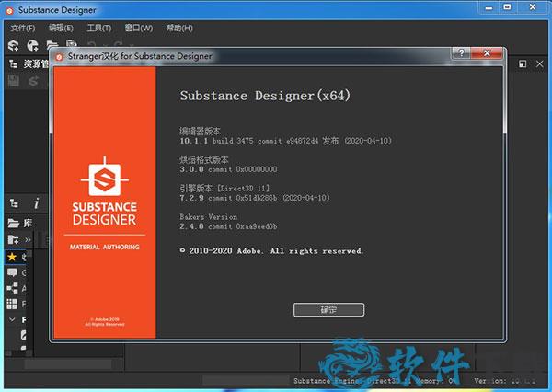The height and width of the screenshot is (392, 552).
Task: Open the 窗口(W) menu
Action: pyautogui.click(x=138, y=28)
